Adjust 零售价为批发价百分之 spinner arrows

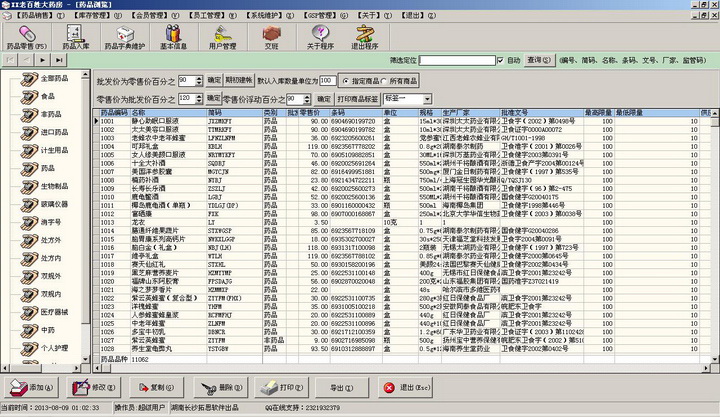click(199, 99)
